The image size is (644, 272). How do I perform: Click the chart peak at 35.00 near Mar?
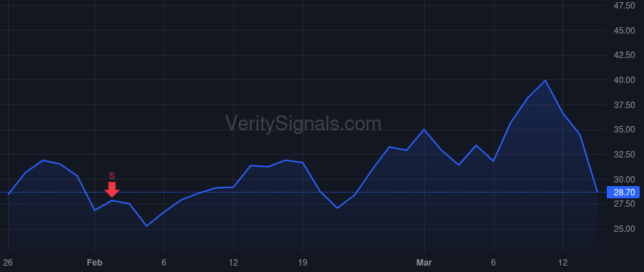pyautogui.click(x=424, y=130)
